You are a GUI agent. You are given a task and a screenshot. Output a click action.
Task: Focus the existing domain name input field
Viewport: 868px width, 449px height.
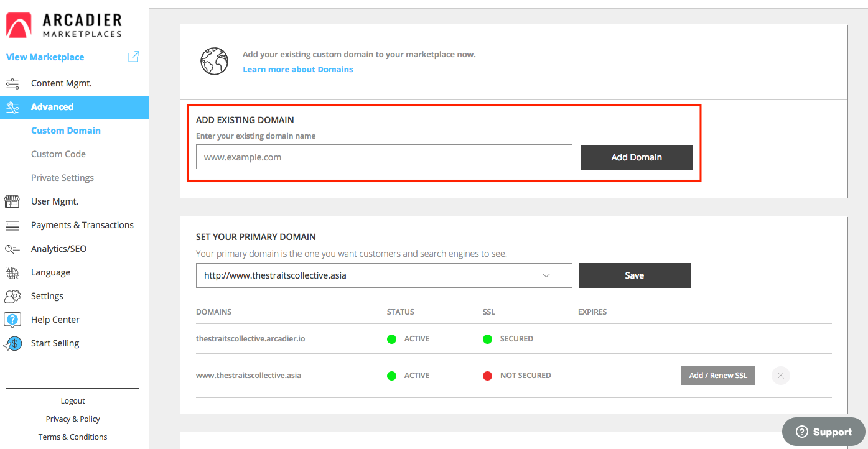click(384, 157)
